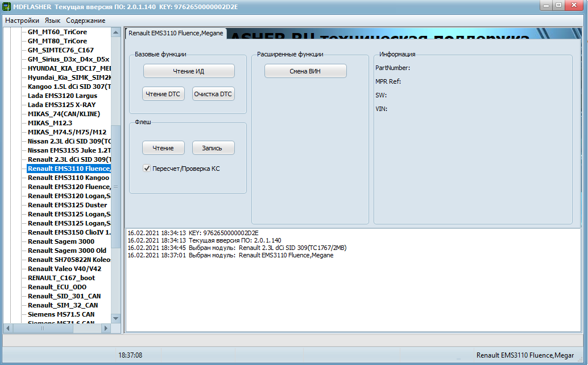This screenshot has width=588, height=365.
Task: Click the Смена ВИН button
Action: pyautogui.click(x=305, y=71)
